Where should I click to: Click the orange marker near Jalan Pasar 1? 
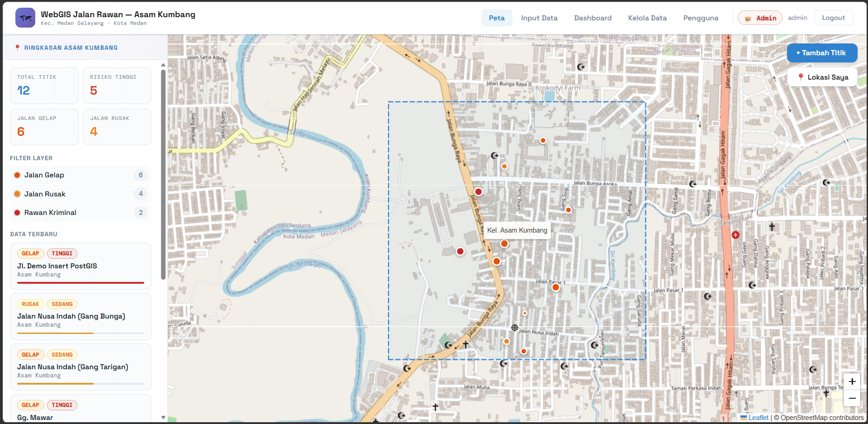pyautogui.click(x=556, y=287)
